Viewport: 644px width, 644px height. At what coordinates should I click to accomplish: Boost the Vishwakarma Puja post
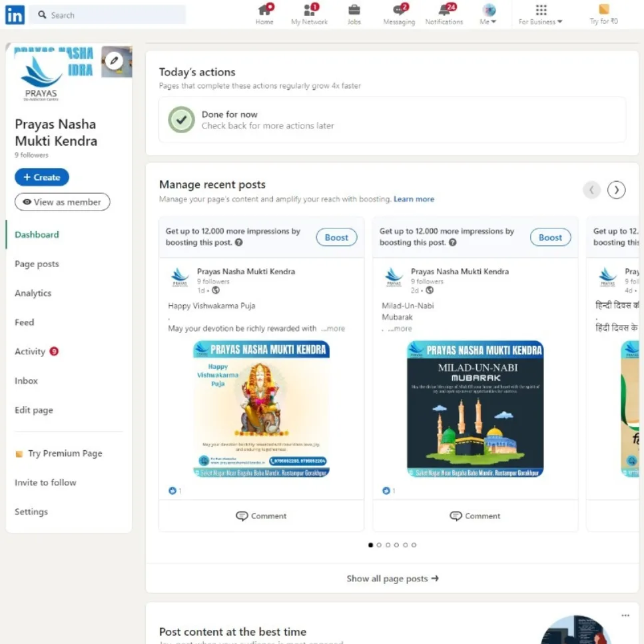[x=336, y=237]
